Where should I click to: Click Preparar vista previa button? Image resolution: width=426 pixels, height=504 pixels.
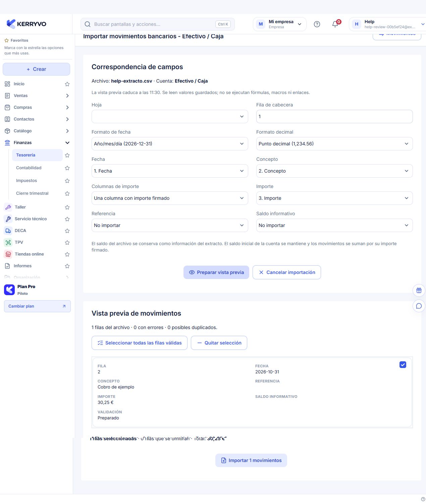(x=216, y=272)
